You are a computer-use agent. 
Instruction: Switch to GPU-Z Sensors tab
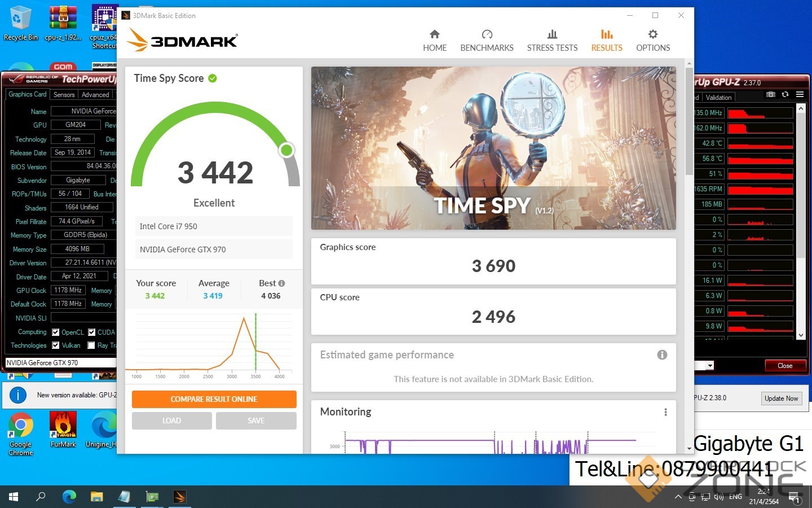coord(64,95)
